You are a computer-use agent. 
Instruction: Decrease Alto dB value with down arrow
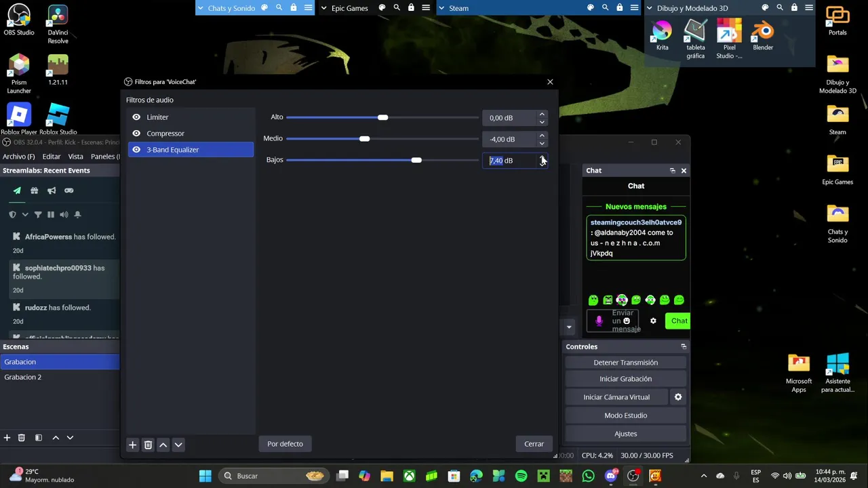click(542, 121)
